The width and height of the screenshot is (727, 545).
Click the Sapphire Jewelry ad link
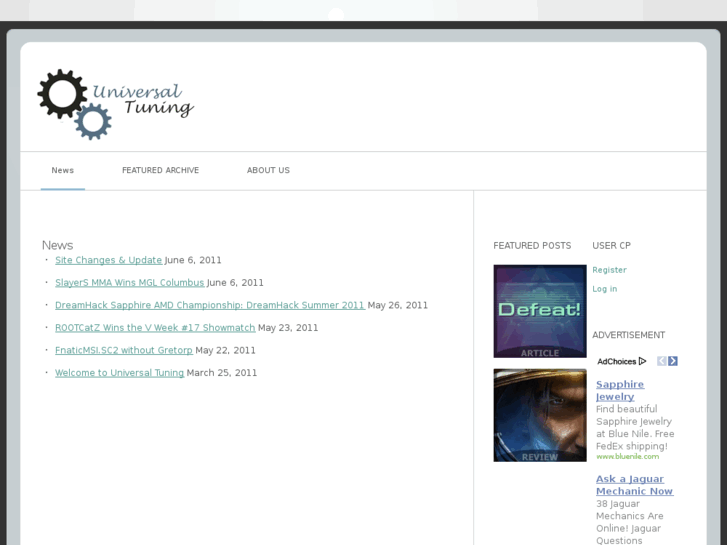click(x=620, y=391)
